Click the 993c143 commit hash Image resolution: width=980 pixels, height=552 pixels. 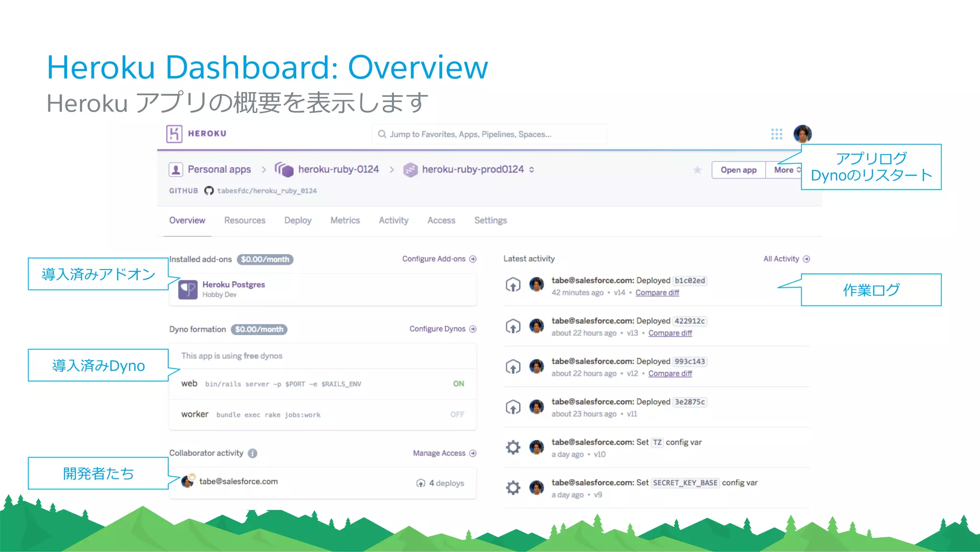tap(690, 361)
